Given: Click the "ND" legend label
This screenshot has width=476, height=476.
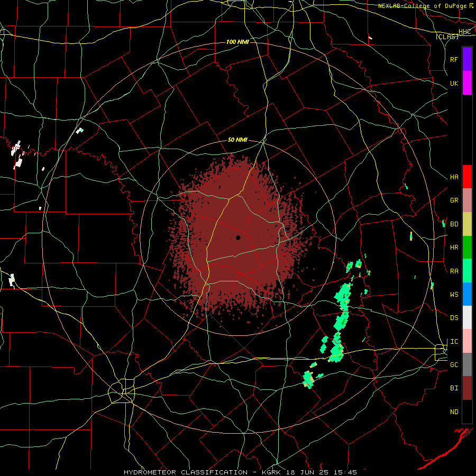Looking at the screenshot, I should tap(454, 412).
